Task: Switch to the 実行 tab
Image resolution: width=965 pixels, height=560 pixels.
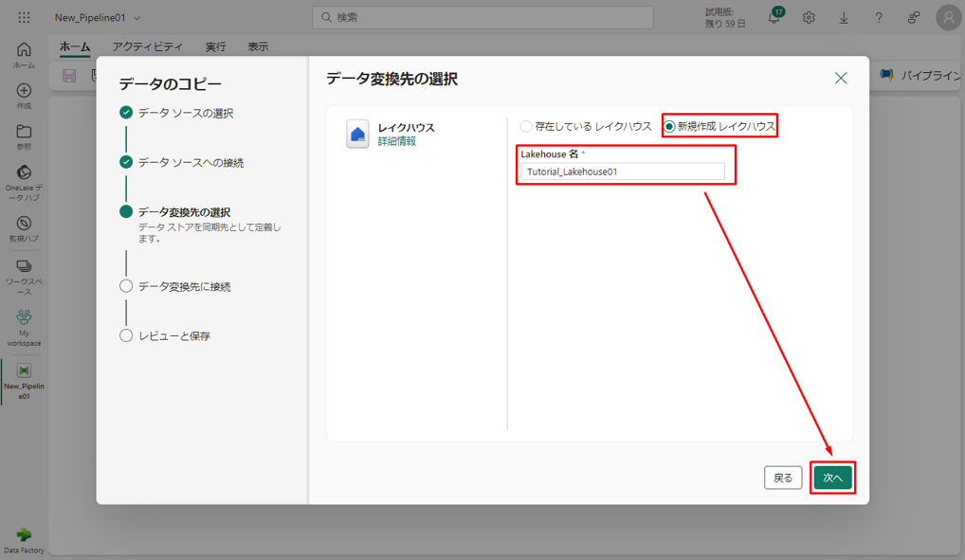Action: 215,46
